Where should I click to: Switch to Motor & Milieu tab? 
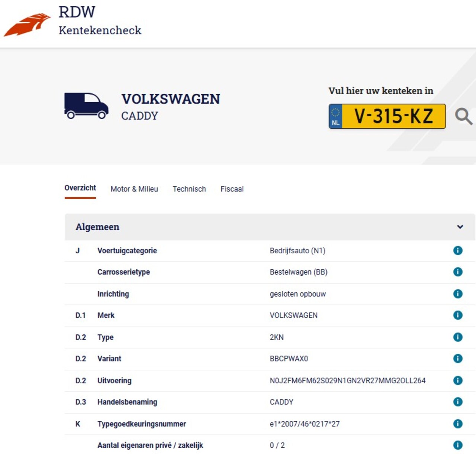[134, 189]
